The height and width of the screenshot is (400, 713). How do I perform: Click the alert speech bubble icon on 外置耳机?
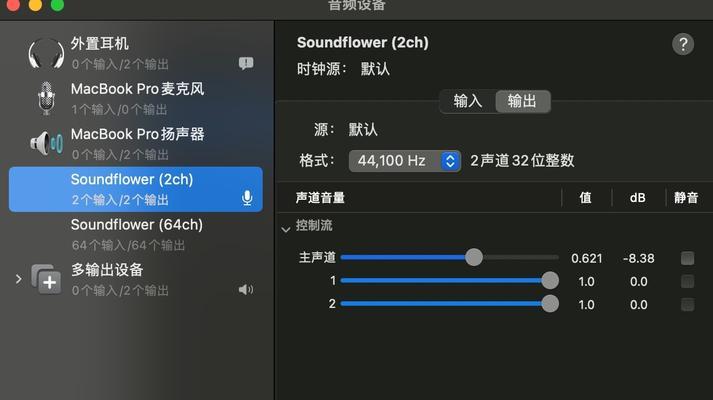[246, 63]
